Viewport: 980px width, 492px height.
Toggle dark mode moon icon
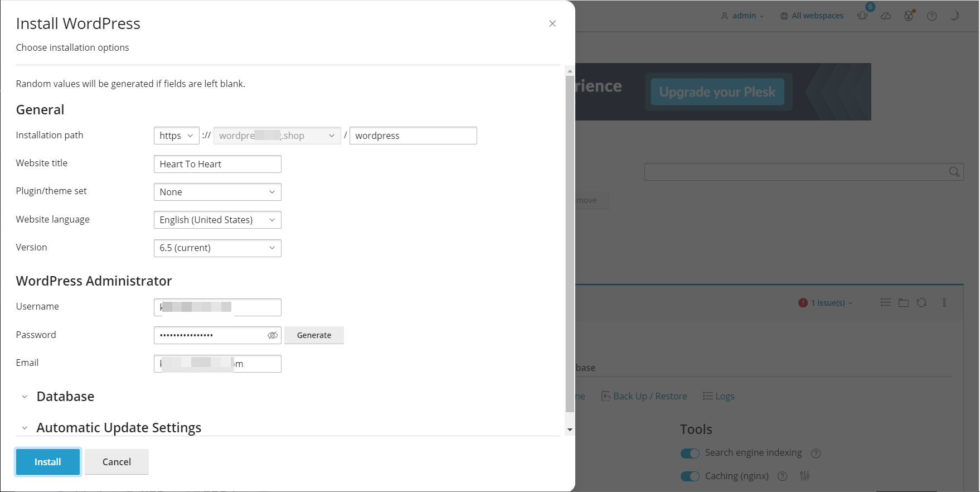coord(954,16)
